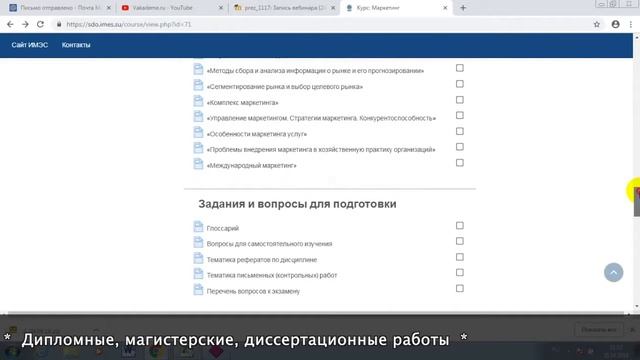Open the «Особенности маркетинга услуг» link
The height and width of the screenshot is (360, 640).
pos(257,134)
